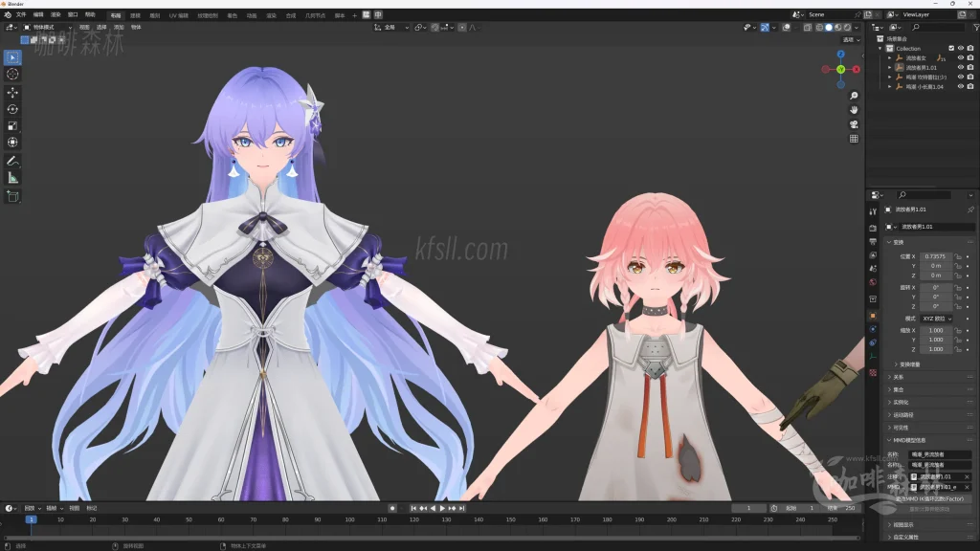Viewport: 980px width, 551px height.
Task: Toggle camera view icon
Action: point(854,124)
